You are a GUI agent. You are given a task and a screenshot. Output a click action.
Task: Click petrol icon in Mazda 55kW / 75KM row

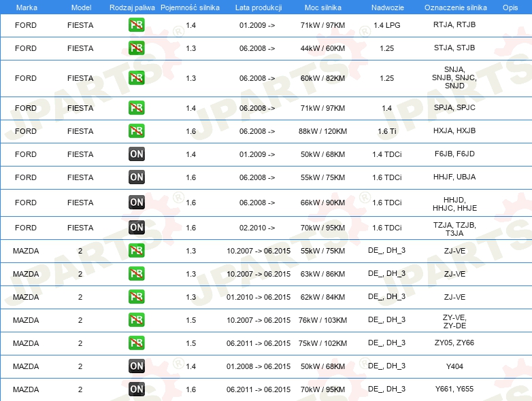(136, 251)
